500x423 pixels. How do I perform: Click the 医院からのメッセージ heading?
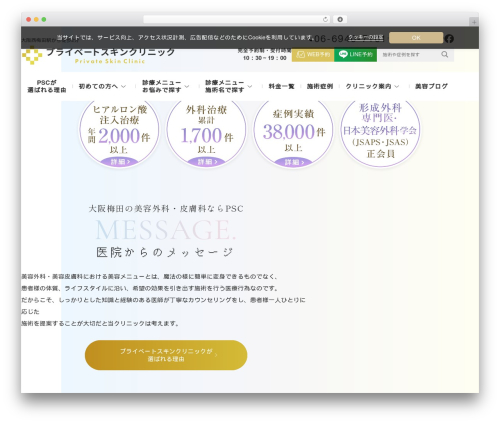coord(165,252)
